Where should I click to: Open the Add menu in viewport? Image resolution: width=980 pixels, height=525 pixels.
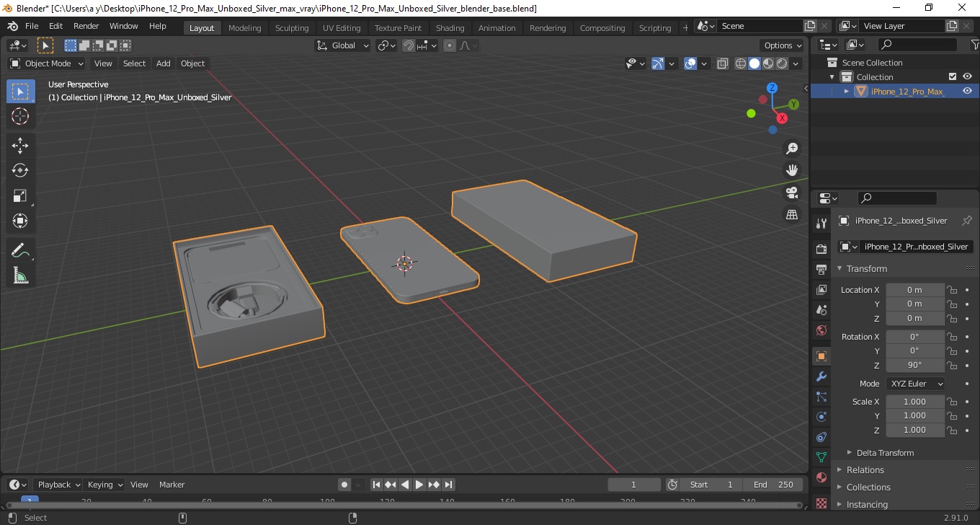(x=164, y=63)
